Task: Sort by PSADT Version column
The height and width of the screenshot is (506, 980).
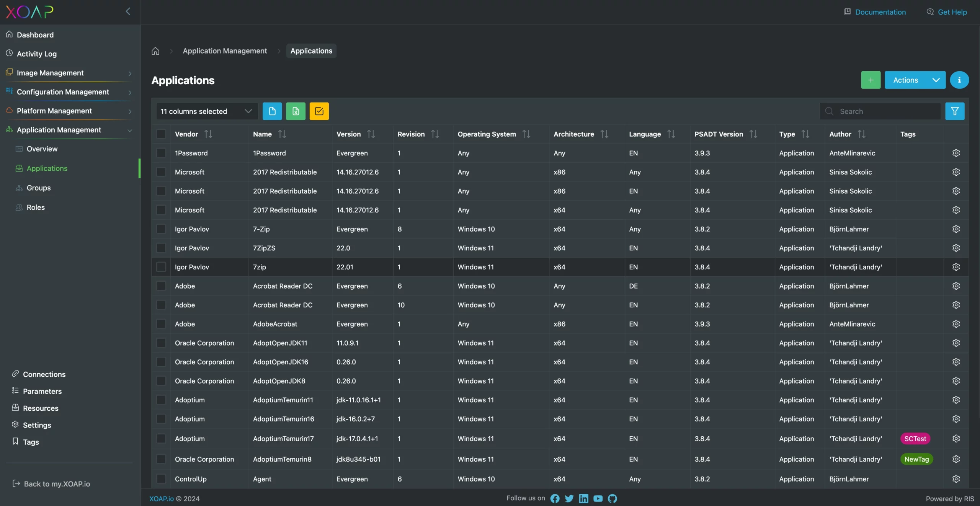Action: (x=753, y=134)
